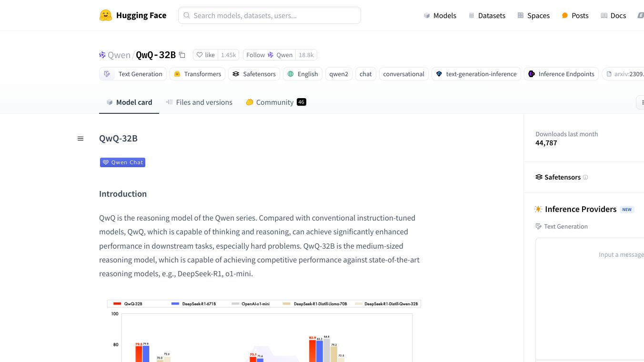Switch to Files and versions tab
Viewport: 644px width, 362px height.
point(199,102)
